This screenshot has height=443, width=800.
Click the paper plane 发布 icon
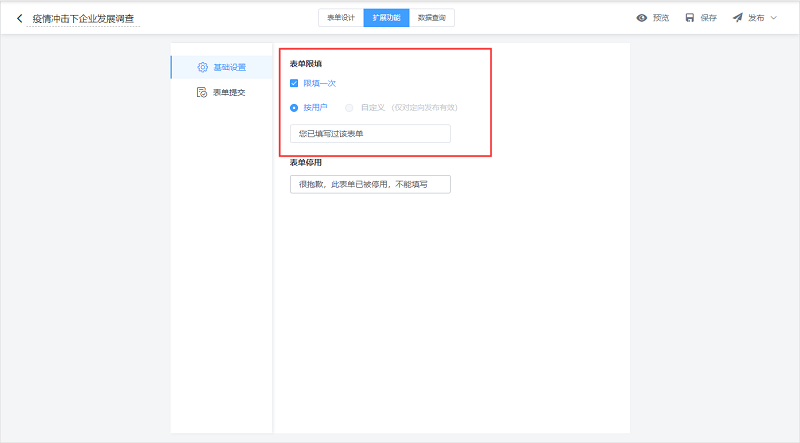click(x=737, y=18)
